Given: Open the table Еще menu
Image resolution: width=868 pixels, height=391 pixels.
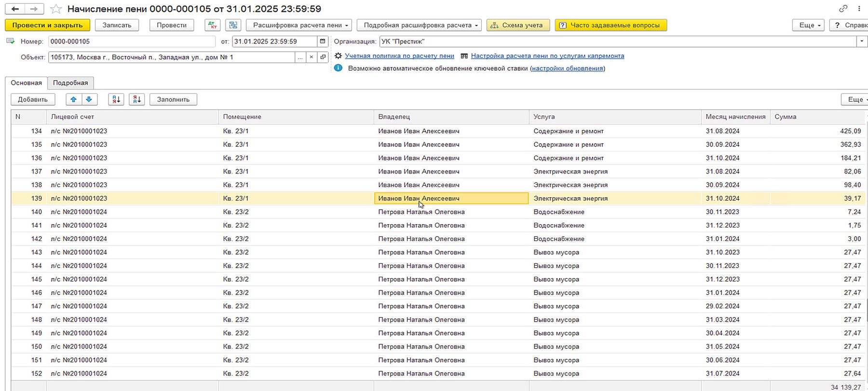Looking at the screenshot, I should pyautogui.click(x=855, y=99).
